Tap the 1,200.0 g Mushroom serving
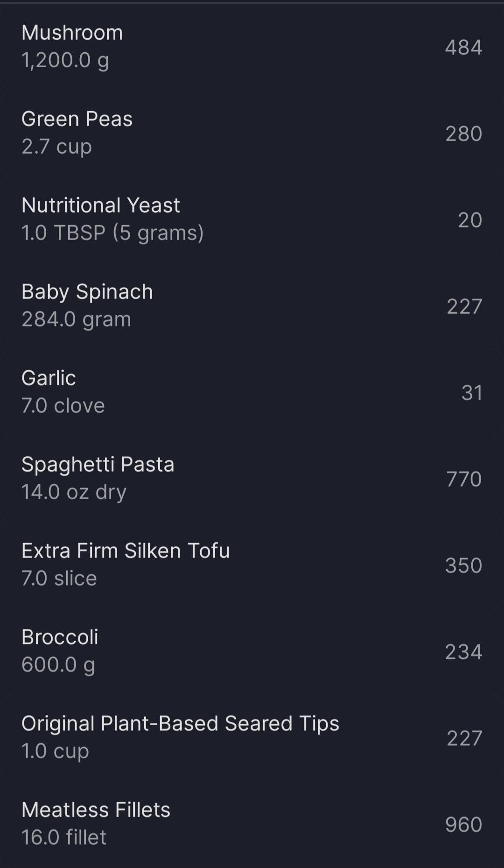 tap(65, 60)
